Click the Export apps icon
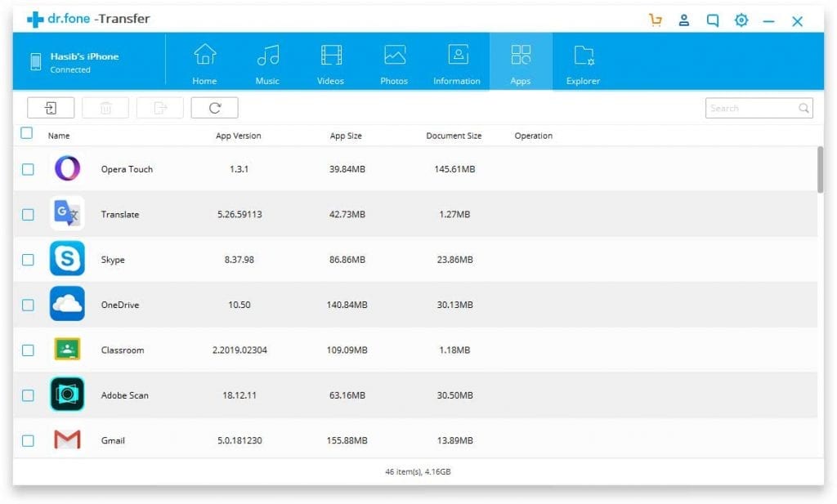The width and height of the screenshot is (837, 504). [x=159, y=107]
